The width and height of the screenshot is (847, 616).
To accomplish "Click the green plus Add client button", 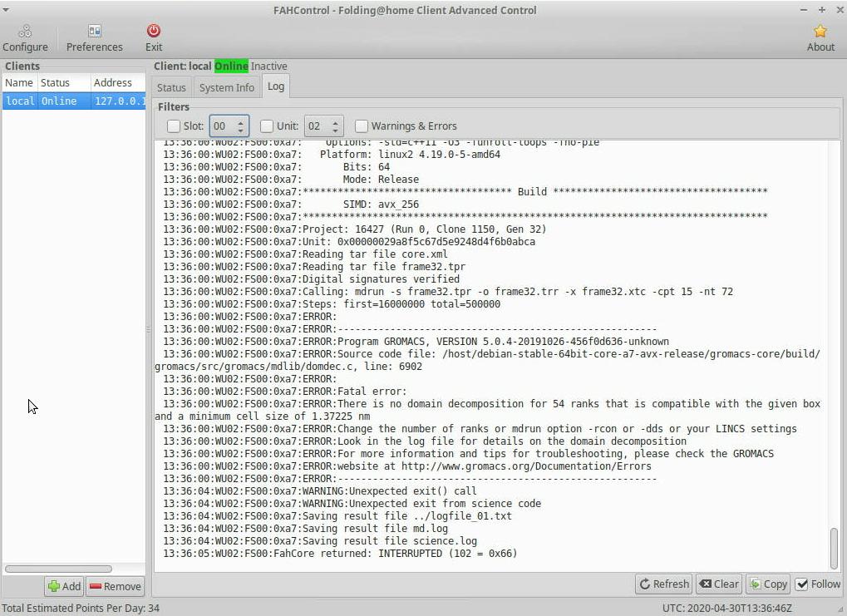I will click(x=64, y=586).
